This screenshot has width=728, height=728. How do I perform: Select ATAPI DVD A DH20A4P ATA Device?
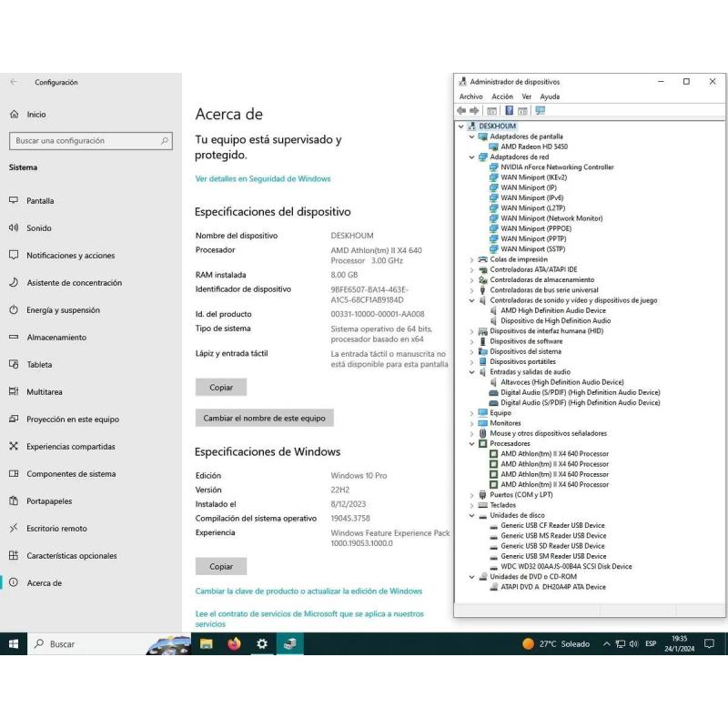[x=553, y=587]
